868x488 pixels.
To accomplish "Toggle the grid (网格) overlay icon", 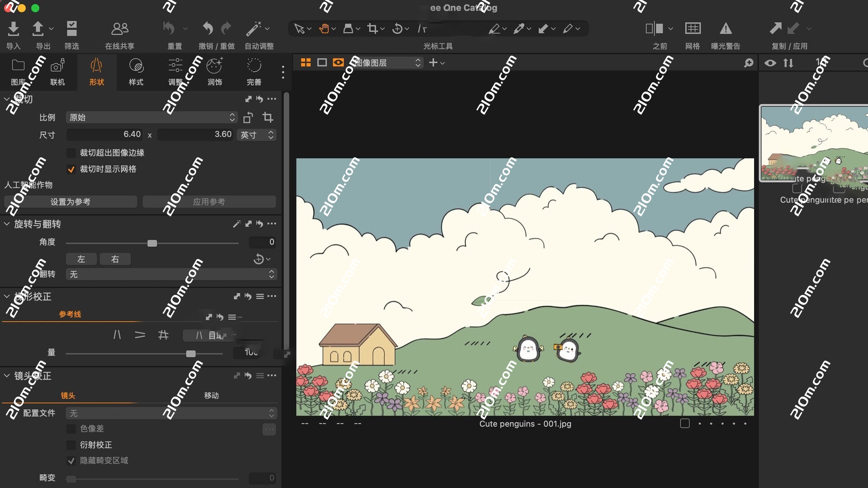I will pos(693,29).
